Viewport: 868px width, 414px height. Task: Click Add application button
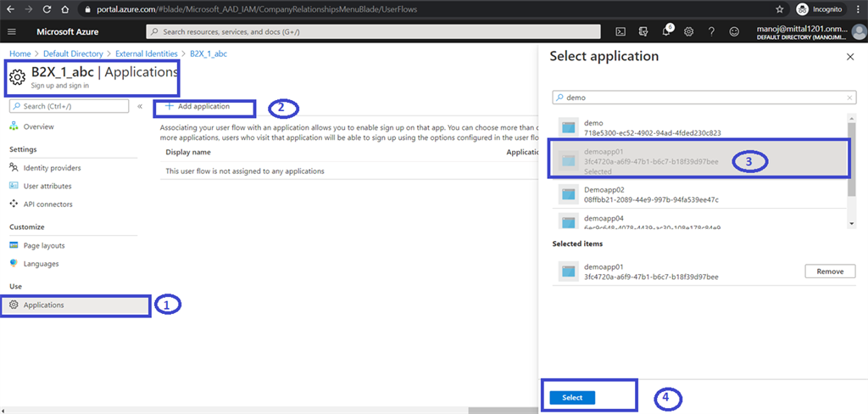pos(198,106)
